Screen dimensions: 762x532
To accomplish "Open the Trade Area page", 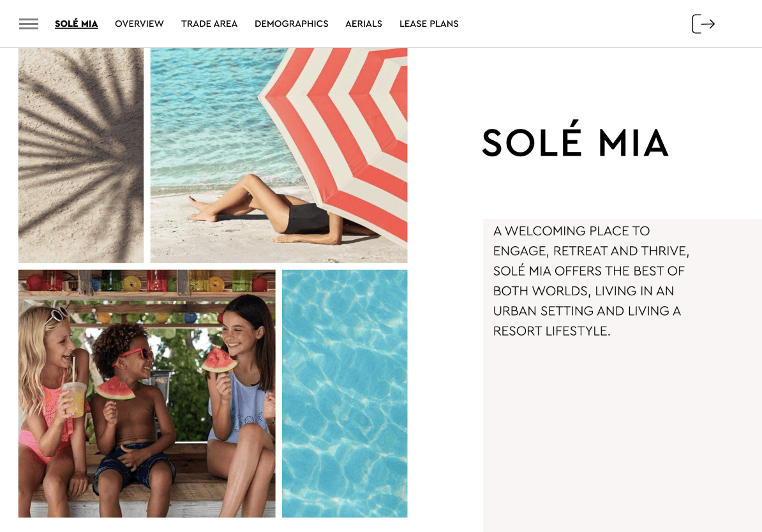I will (x=209, y=24).
